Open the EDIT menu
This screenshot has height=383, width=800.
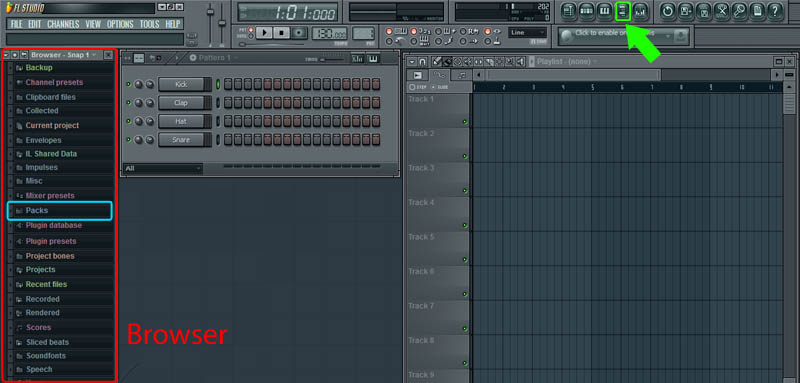(35, 24)
